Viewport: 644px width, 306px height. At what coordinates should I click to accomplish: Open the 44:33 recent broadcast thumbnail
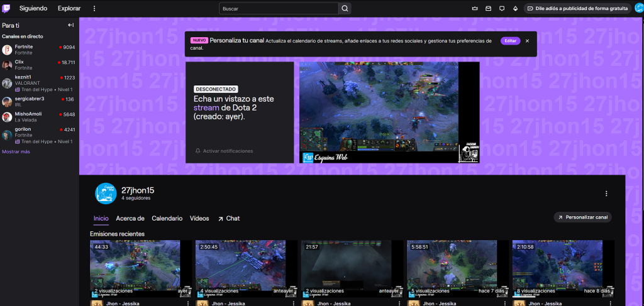(x=141, y=269)
